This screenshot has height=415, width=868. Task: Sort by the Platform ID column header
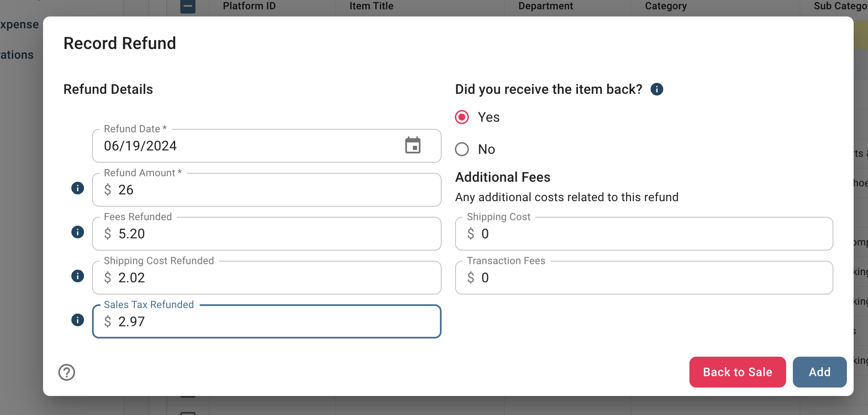point(249,6)
